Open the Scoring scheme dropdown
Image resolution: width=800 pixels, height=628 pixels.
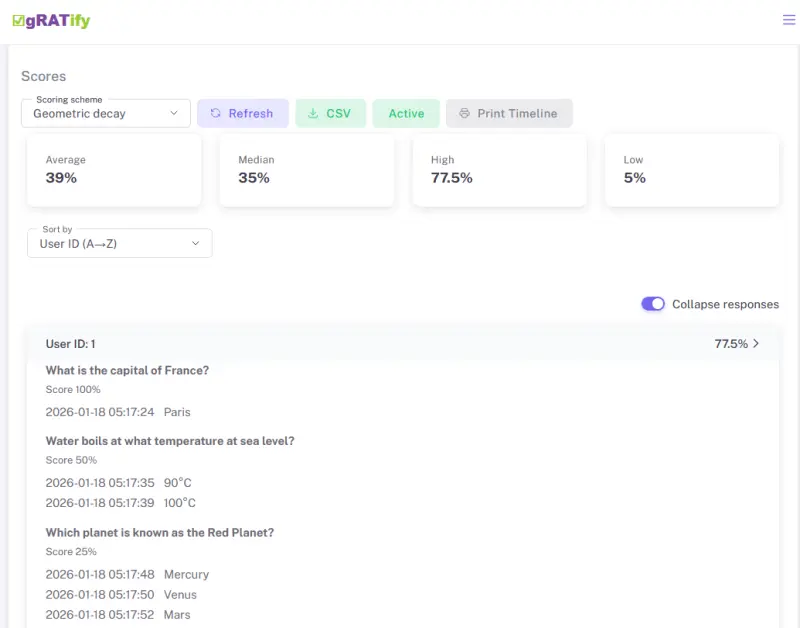106,114
